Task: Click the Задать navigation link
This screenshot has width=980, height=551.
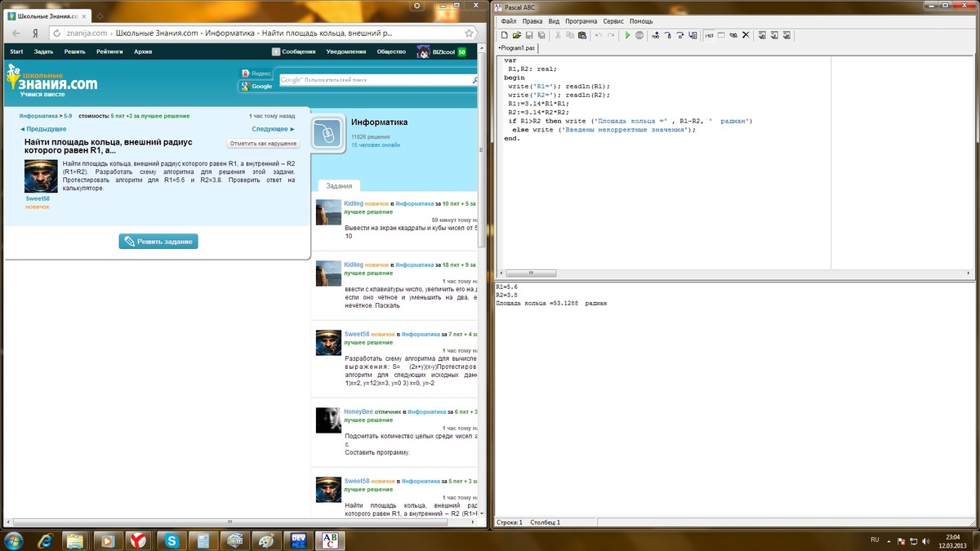Action: tap(43, 51)
